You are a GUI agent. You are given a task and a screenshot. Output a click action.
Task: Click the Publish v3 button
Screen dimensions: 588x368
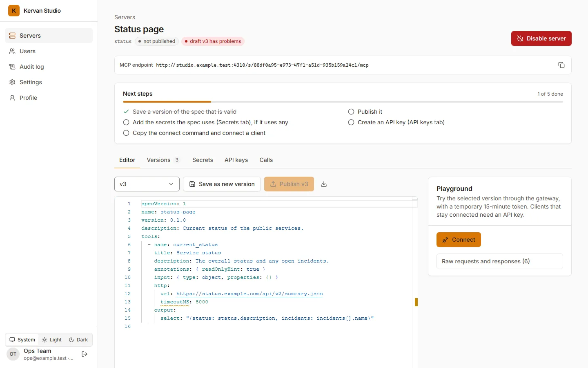click(x=289, y=184)
